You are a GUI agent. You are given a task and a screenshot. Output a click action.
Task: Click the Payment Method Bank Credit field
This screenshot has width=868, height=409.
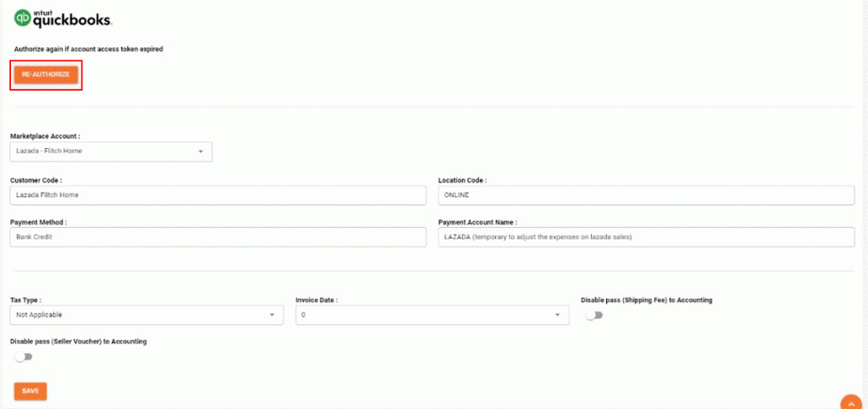[x=218, y=237]
